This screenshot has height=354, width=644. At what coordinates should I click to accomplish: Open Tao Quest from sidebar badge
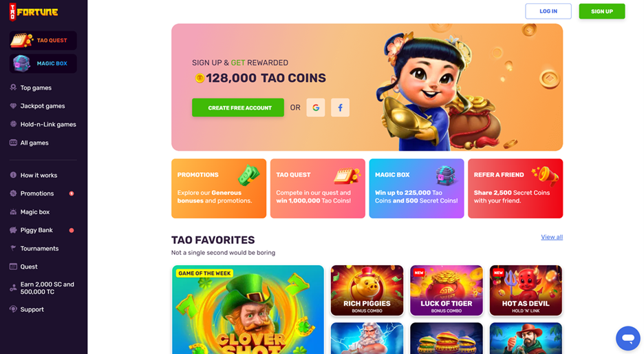[43, 41]
